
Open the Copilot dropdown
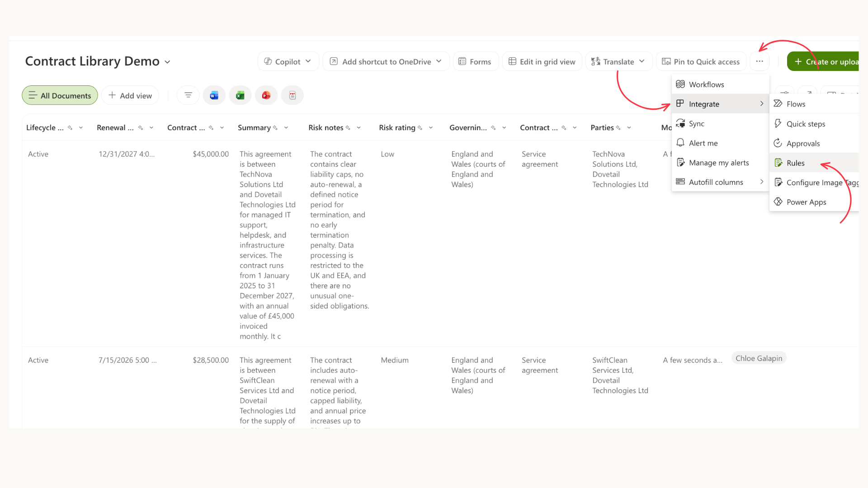pos(308,61)
